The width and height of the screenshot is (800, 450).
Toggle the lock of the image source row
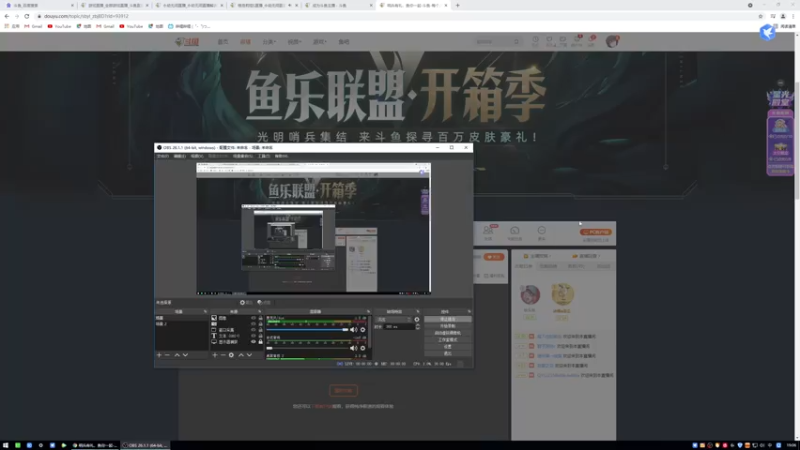click(x=260, y=318)
